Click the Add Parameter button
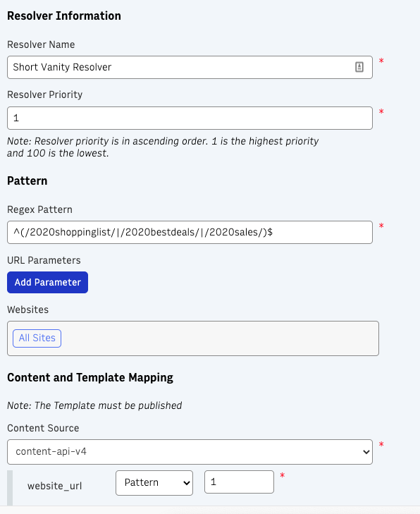Screen dimensions: 420x514 (47, 282)
